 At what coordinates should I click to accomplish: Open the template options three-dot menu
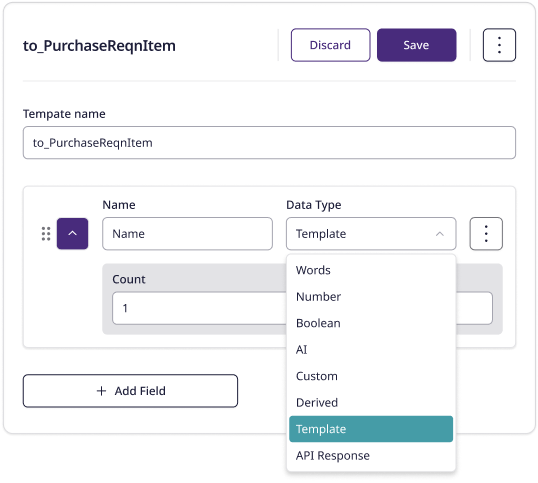pyautogui.click(x=499, y=45)
